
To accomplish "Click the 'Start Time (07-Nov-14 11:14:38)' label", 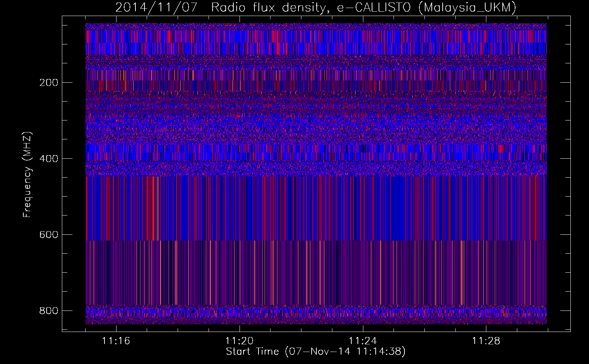I will point(316,352).
